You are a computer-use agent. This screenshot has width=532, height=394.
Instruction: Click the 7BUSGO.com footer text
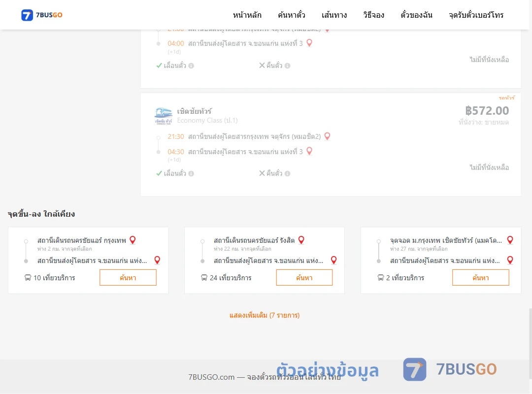[x=265, y=377]
